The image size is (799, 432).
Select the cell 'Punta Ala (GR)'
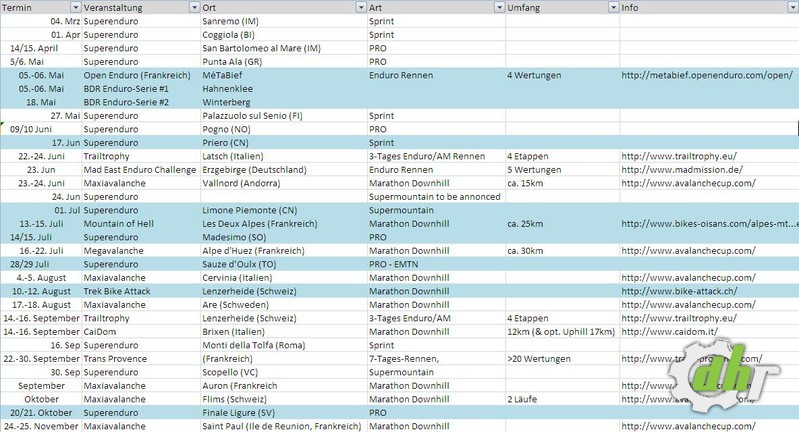[x=284, y=62]
